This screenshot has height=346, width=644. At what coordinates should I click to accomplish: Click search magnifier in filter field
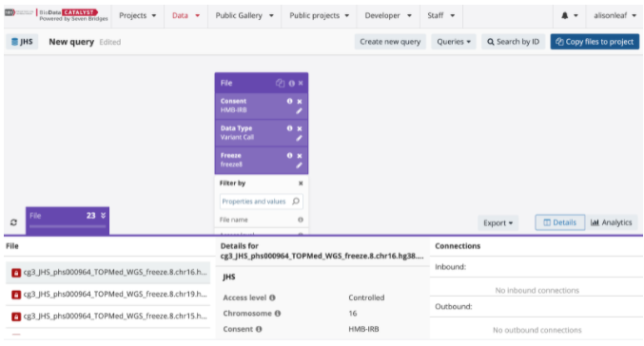coord(296,202)
